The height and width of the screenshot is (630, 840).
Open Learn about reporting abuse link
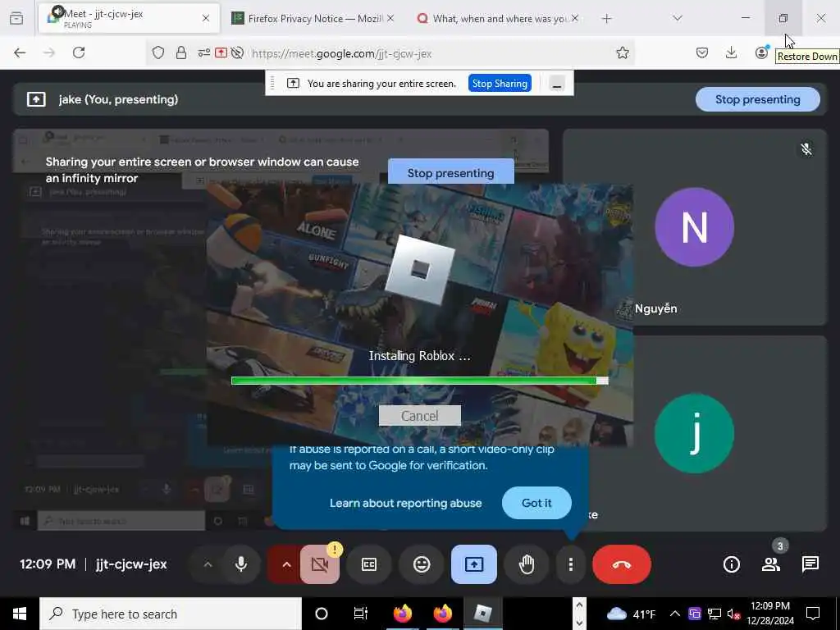tap(405, 503)
